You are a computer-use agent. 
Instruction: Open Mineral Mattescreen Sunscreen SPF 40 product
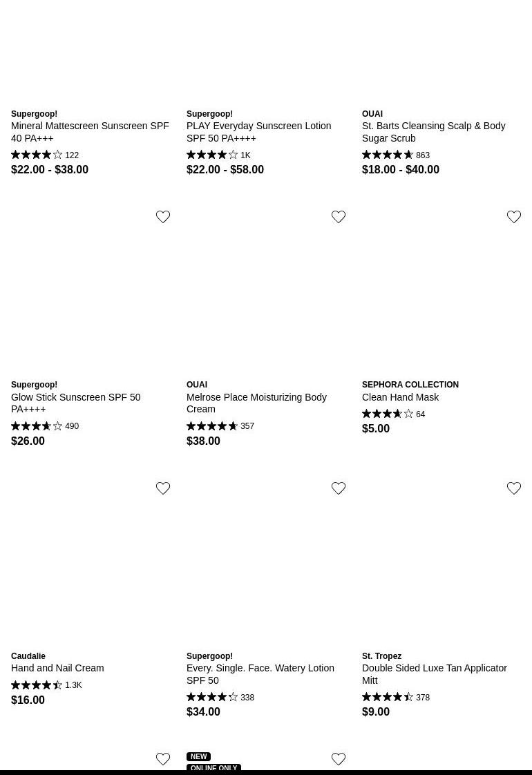tap(90, 132)
